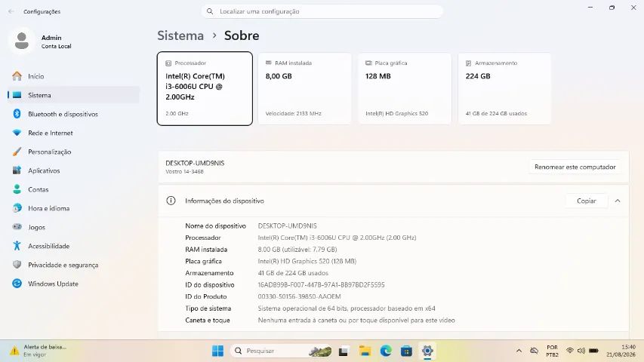The height and width of the screenshot is (362, 644).
Task: Click the taskbar Pesquisar search box
Action: tap(281, 351)
